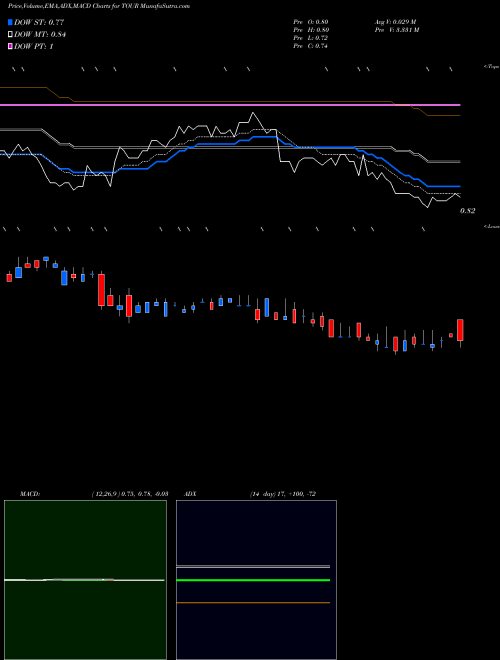This screenshot has width=500, height=660.
Task: Click the pink DOW PT legend swatch
Action: [11, 46]
